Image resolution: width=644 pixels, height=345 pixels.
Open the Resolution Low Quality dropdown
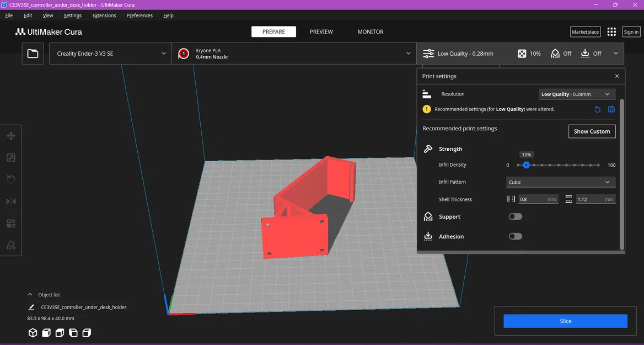coord(577,94)
